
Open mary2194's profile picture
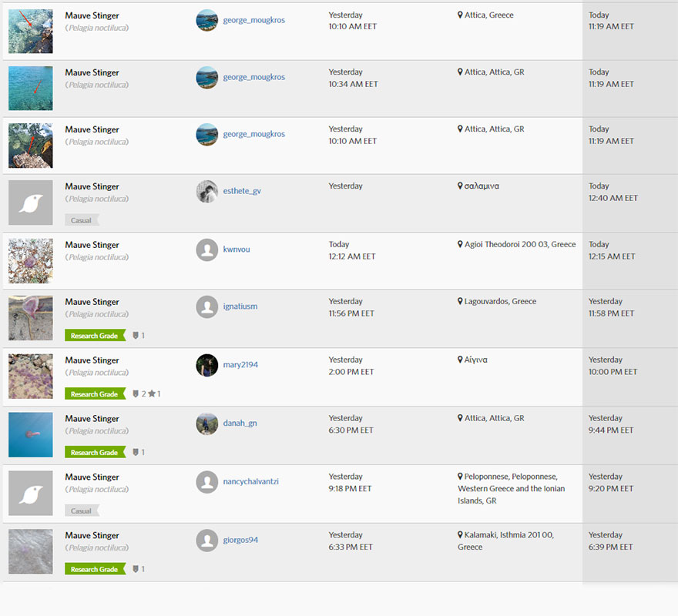206,365
